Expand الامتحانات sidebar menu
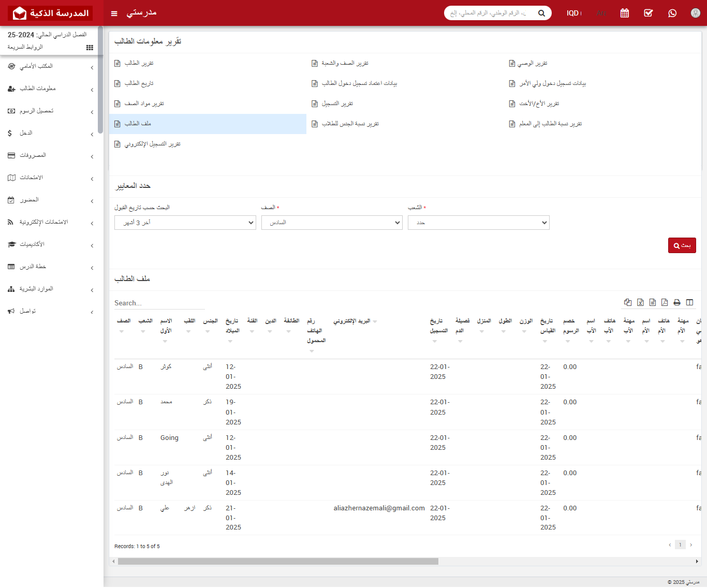The width and height of the screenshot is (707, 588). tap(51, 178)
